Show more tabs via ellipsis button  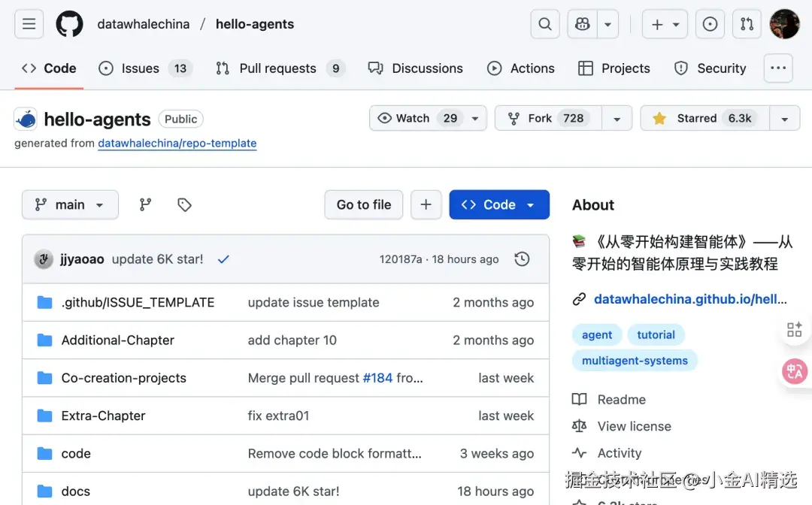click(778, 68)
